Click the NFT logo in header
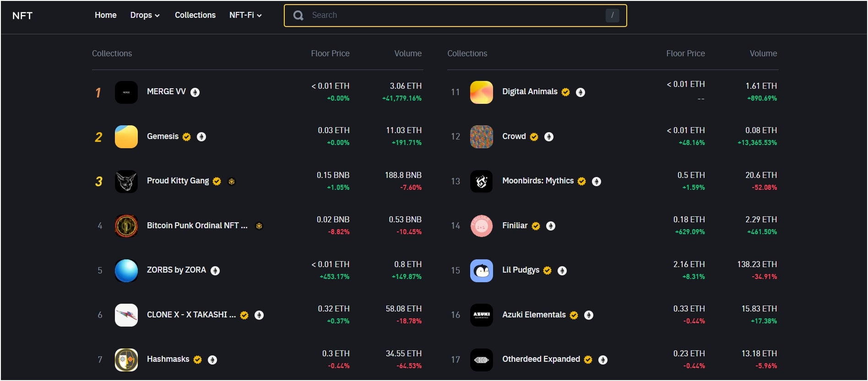This screenshot has width=868, height=381. pyautogui.click(x=22, y=16)
